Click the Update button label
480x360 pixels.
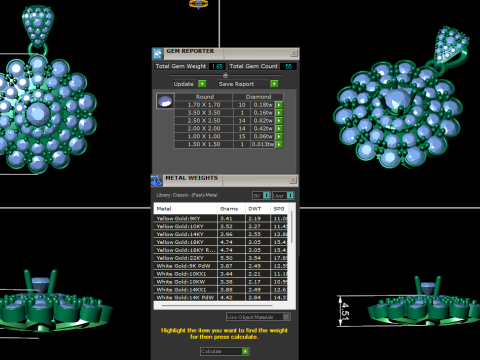(183, 84)
